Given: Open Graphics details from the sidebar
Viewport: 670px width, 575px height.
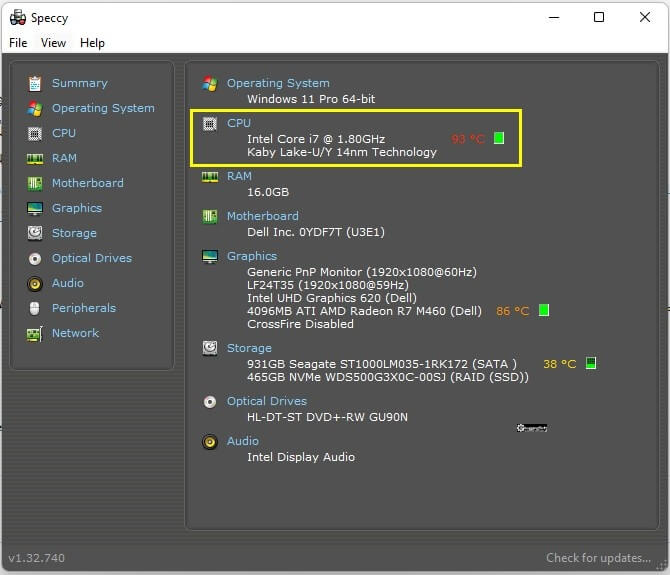Looking at the screenshot, I should click(x=77, y=208).
